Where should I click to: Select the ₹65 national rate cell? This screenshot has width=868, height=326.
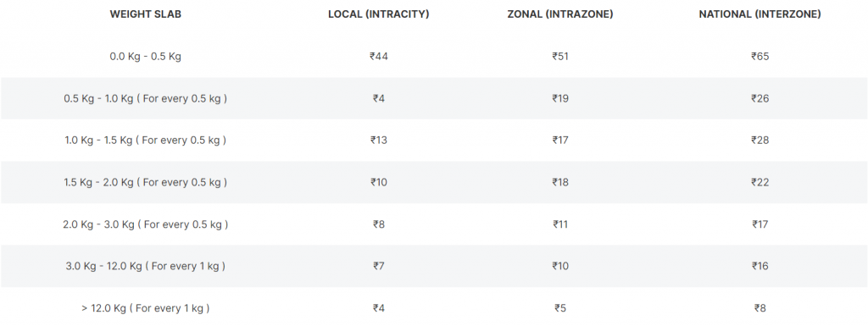[x=760, y=57]
